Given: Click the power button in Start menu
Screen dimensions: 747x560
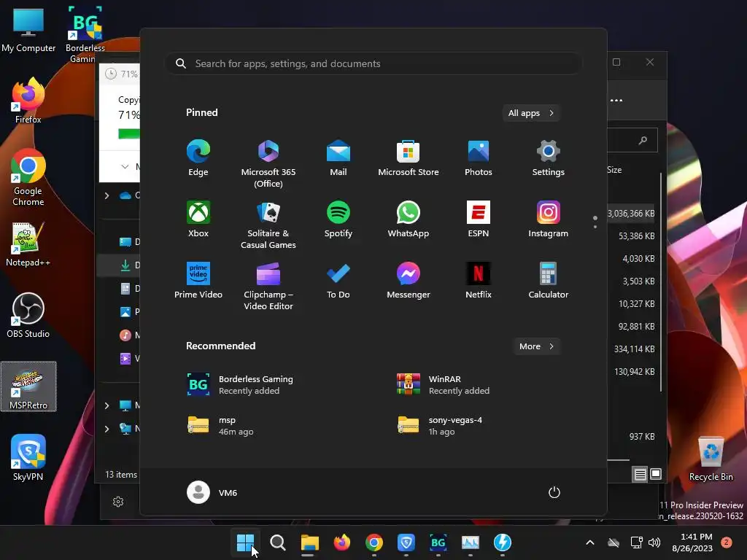Looking at the screenshot, I should click(x=554, y=492).
